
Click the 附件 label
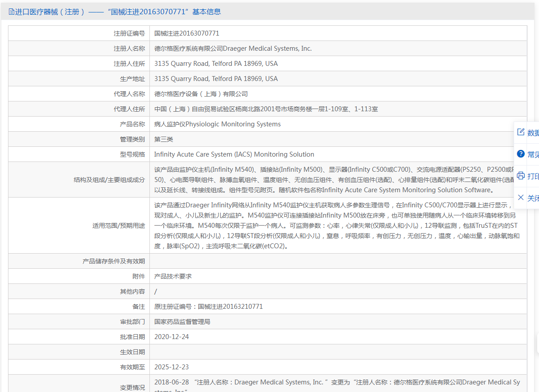tap(139, 276)
